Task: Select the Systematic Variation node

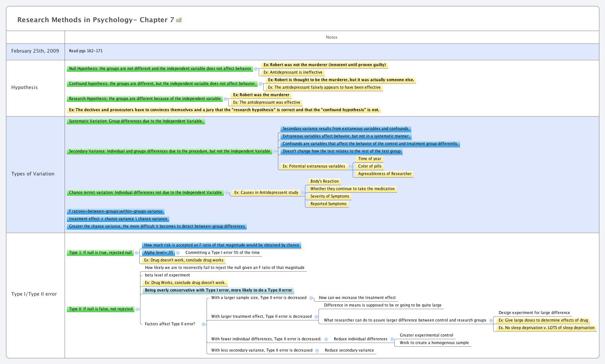Action: tap(135, 121)
